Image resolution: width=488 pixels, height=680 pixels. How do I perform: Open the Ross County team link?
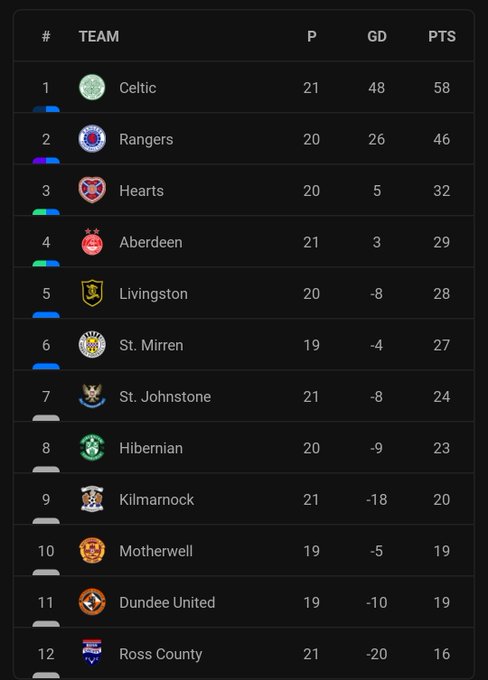(160, 654)
